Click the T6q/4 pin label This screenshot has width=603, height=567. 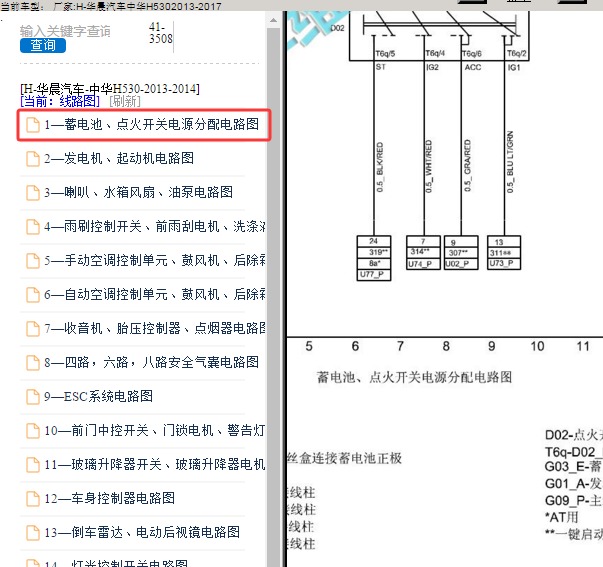point(435,53)
